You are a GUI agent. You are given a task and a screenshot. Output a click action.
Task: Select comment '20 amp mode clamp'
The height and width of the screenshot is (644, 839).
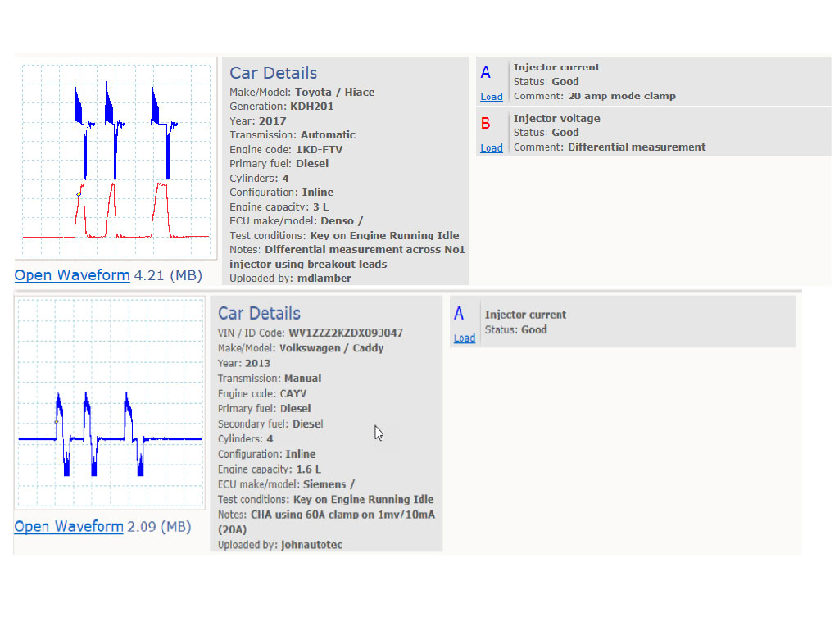tap(622, 97)
